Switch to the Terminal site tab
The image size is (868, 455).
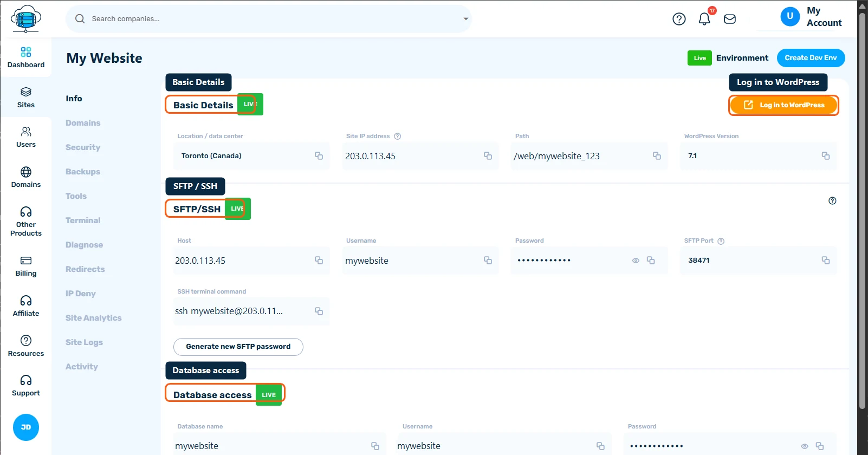click(x=83, y=220)
